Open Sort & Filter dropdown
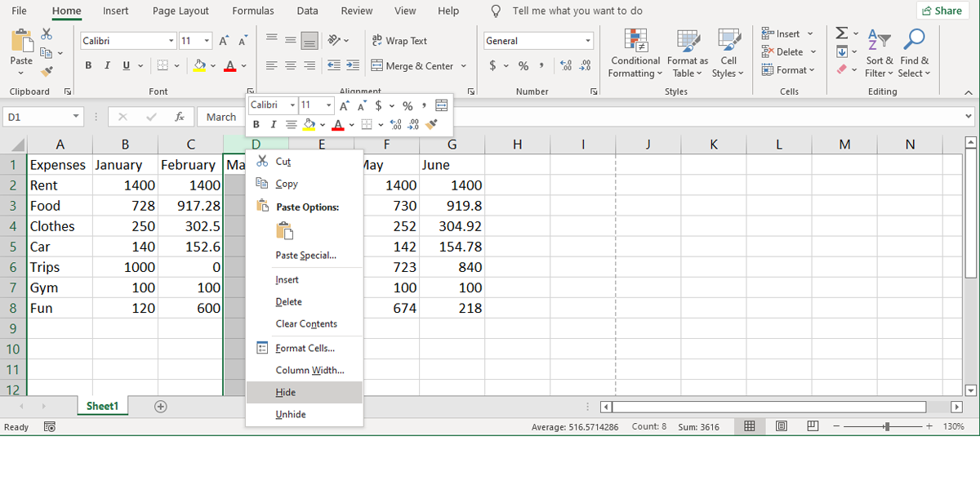Image resolution: width=980 pixels, height=490 pixels. tap(880, 54)
